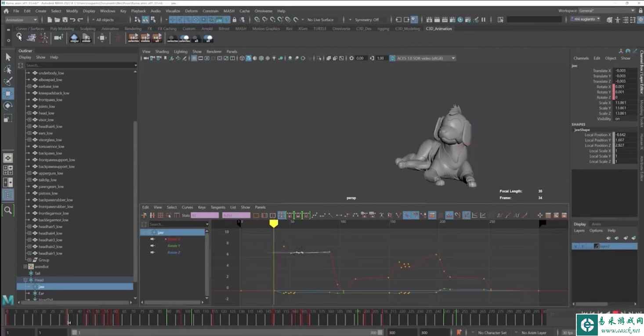Click the No Live Surface field

coord(320,20)
